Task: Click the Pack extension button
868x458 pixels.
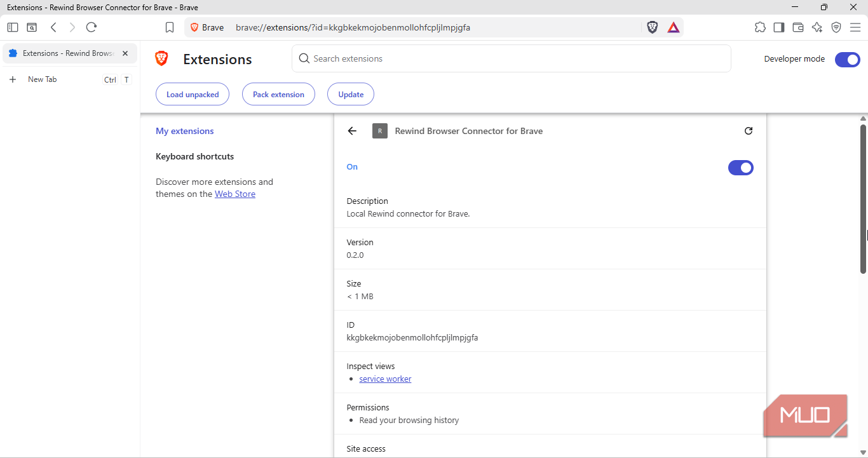Action: (278, 95)
